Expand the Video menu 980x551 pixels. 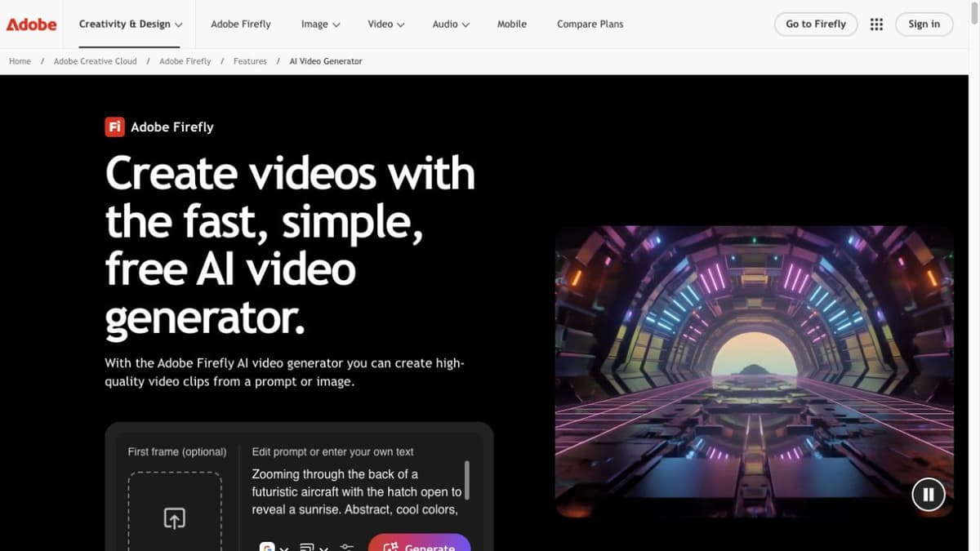(386, 24)
